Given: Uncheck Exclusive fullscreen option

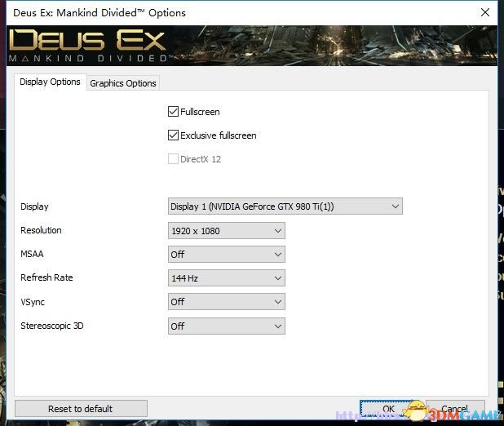Looking at the screenshot, I should 173,135.
